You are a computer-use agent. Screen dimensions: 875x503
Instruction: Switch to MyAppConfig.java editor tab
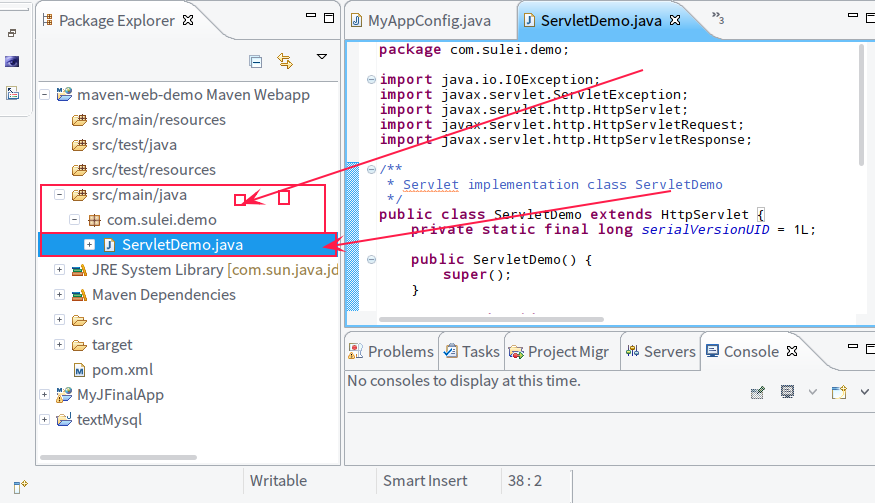coord(429,21)
